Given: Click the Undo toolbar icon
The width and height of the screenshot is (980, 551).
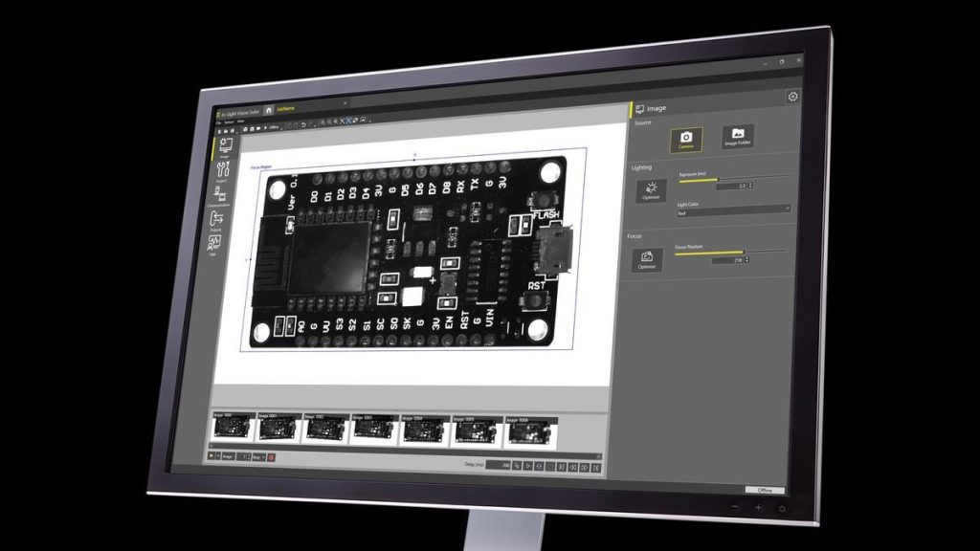Looking at the screenshot, I should pyautogui.click(x=303, y=125).
